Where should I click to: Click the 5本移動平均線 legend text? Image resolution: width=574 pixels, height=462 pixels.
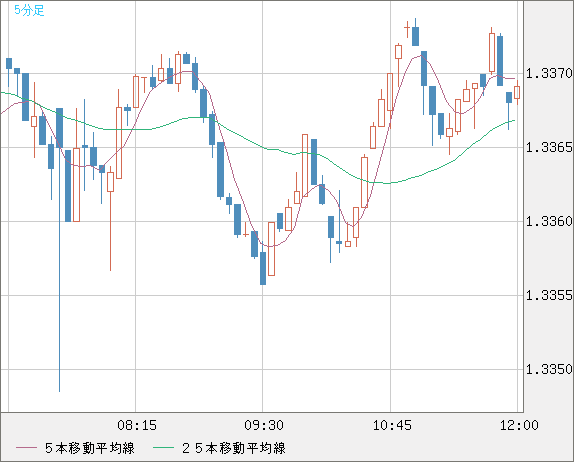tap(90, 448)
